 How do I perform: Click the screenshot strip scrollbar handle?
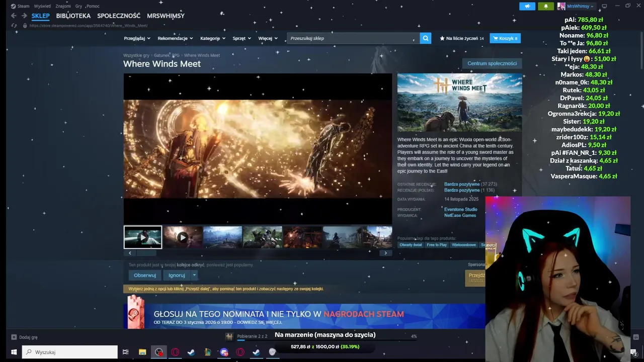click(146, 253)
